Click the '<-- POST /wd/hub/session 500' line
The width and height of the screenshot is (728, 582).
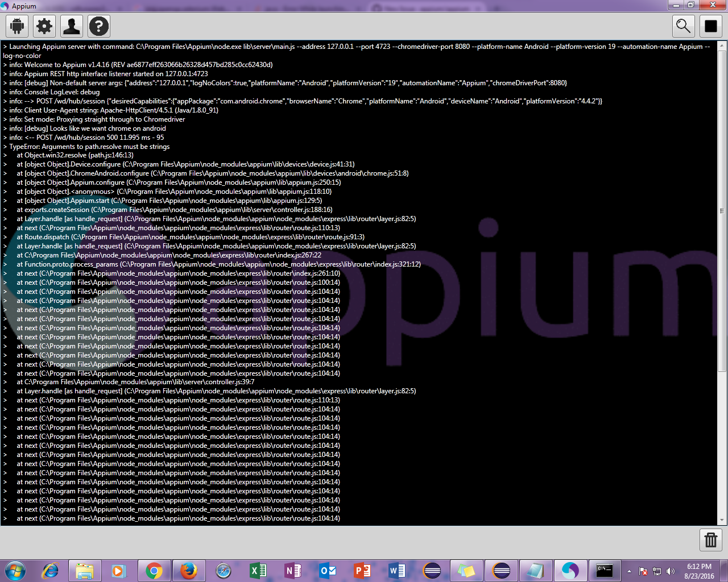coord(83,138)
